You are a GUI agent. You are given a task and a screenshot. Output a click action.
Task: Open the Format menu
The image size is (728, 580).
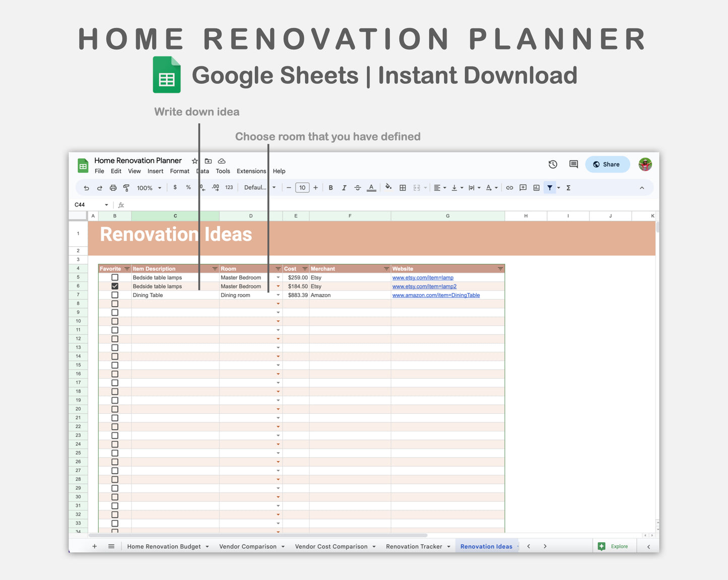click(x=179, y=171)
